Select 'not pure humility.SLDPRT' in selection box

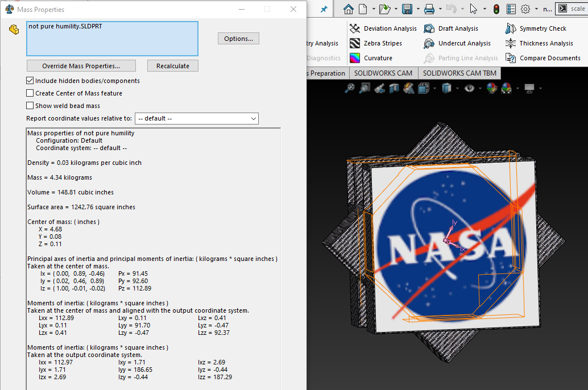click(65, 26)
